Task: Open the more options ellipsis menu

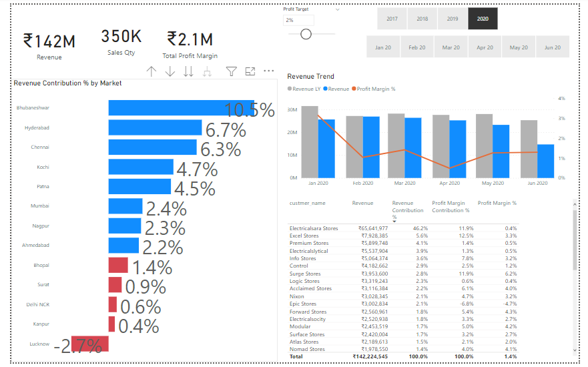Action: pyautogui.click(x=268, y=71)
